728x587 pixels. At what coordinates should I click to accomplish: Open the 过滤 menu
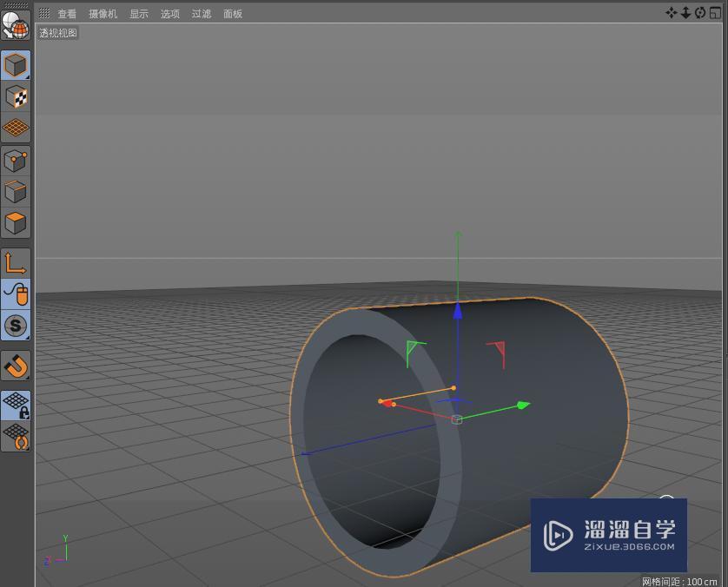coord(202,14)
